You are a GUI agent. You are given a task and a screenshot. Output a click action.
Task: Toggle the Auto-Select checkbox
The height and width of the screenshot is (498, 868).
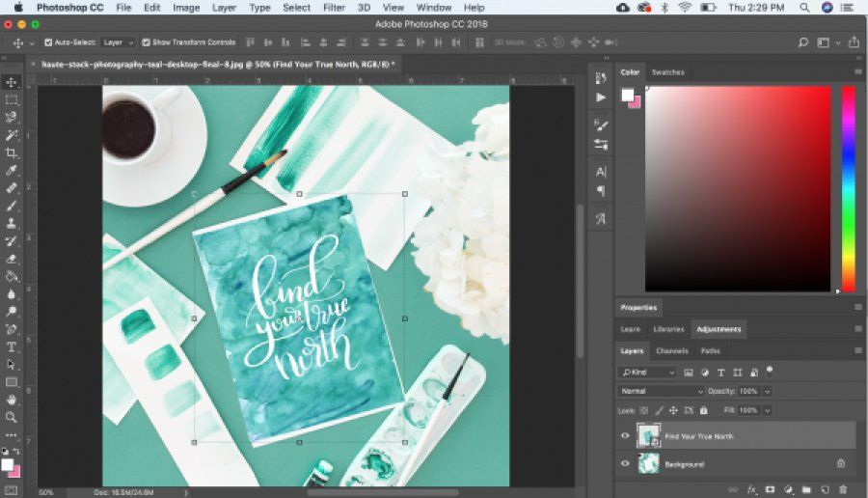(48, 42)
